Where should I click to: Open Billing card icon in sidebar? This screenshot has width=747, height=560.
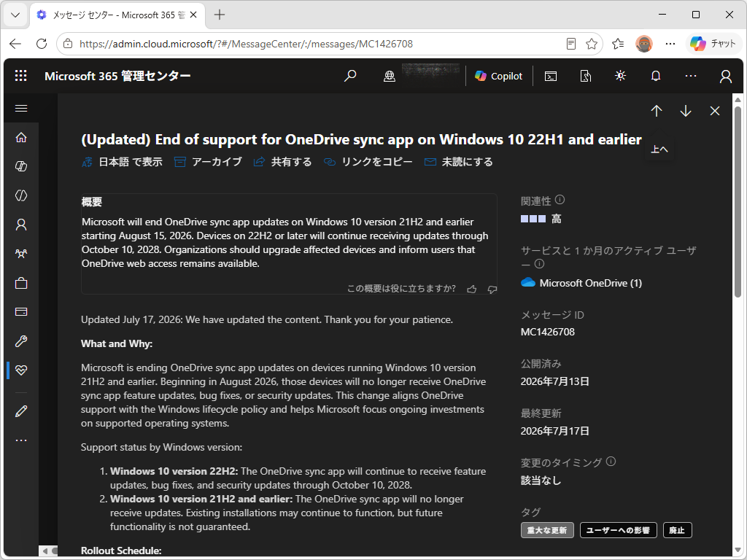point(21,312)
